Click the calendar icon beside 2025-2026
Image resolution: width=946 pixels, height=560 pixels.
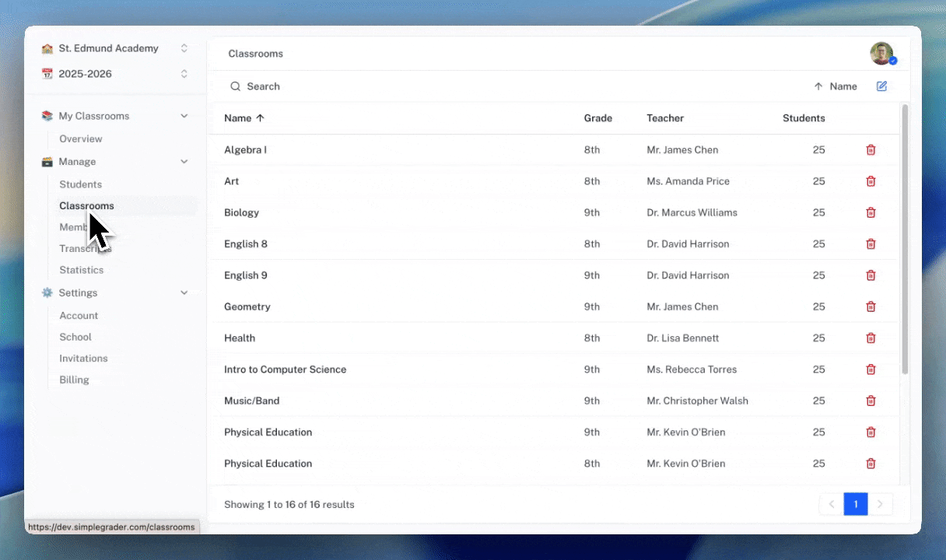(47, 73)
